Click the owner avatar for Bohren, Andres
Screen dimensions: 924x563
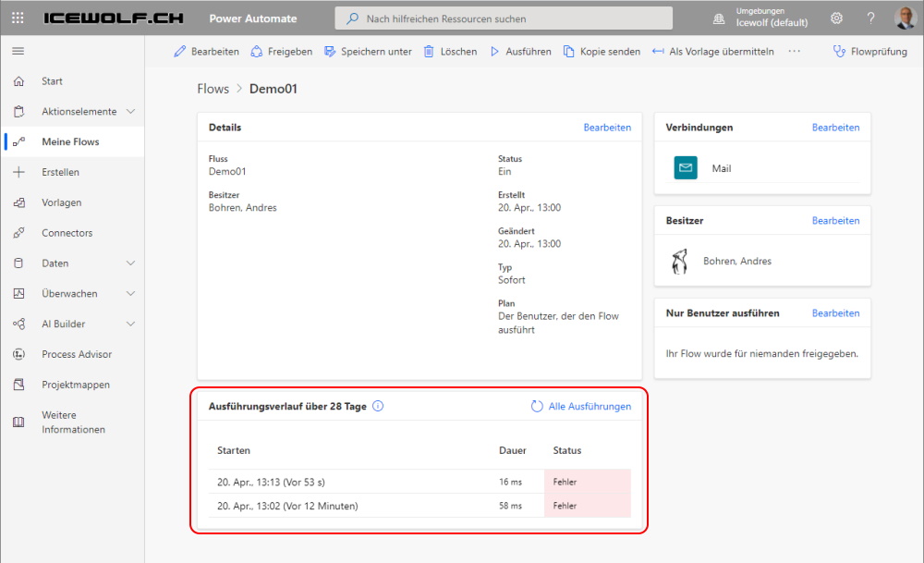679,261
